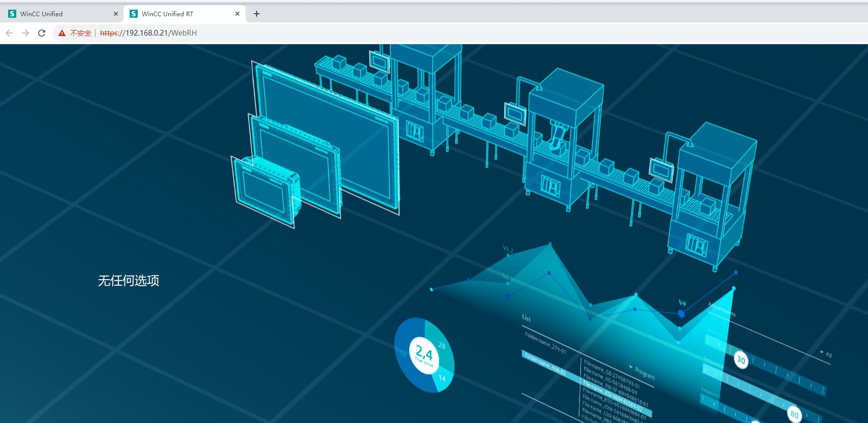This screenshot has width=868, height=423.
Task: Click the slider knob labeled 80
Action: pos(794,414)
